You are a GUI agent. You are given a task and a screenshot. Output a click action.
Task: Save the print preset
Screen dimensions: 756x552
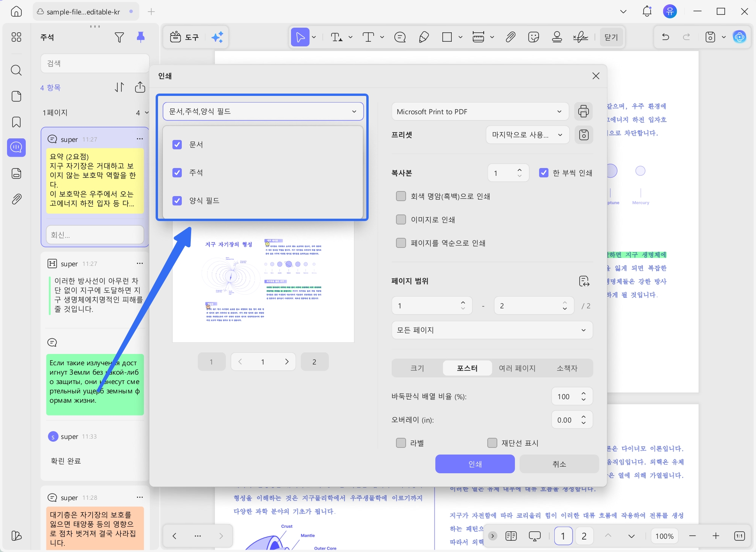(584, 135)
